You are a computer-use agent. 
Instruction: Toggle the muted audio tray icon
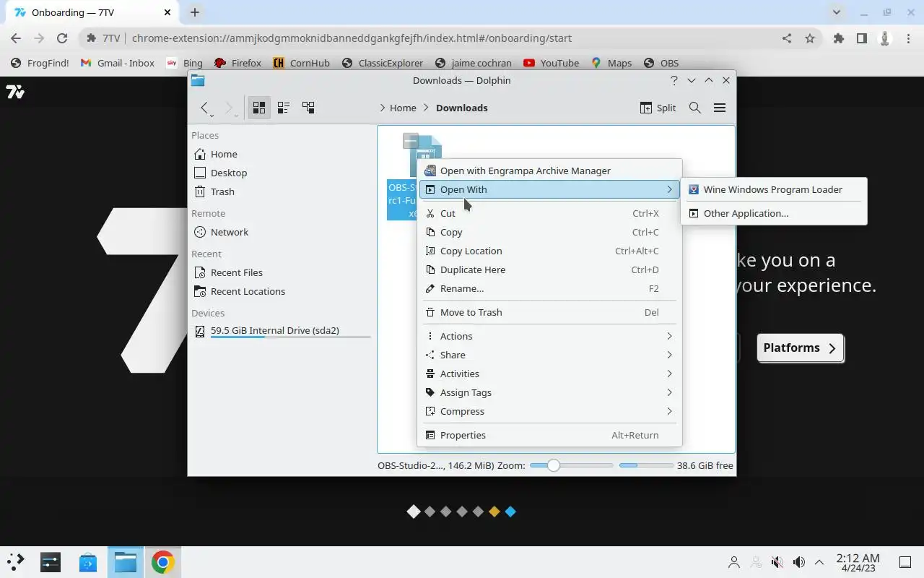click(777, 562)
